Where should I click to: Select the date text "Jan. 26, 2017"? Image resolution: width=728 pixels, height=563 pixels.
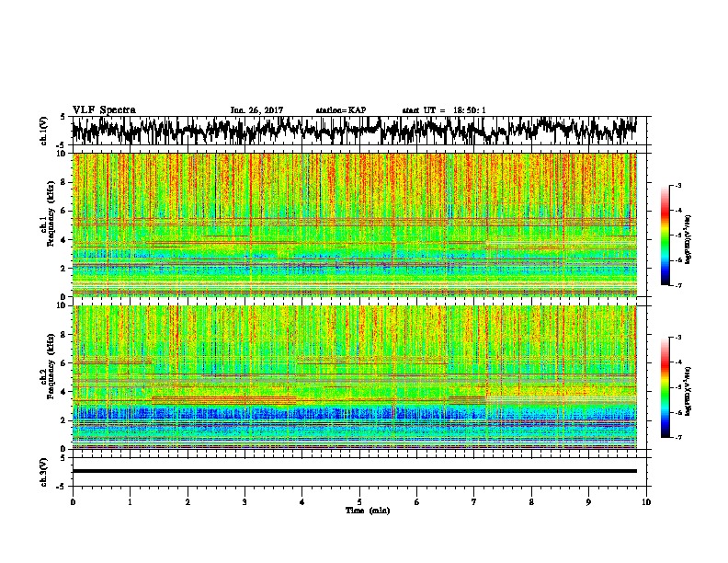tap(256, 110)
